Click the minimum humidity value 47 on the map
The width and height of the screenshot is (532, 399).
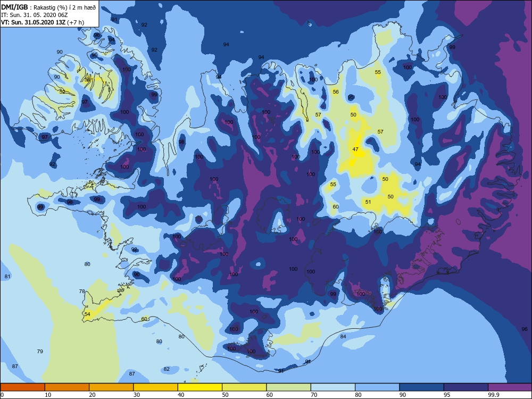click(355, 149)
